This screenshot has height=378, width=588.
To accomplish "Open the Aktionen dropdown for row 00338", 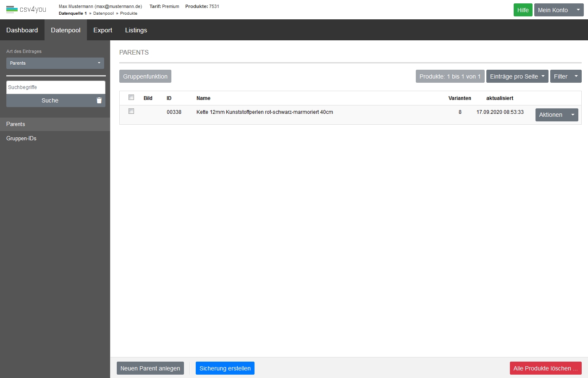I will [x=556, y=115].
